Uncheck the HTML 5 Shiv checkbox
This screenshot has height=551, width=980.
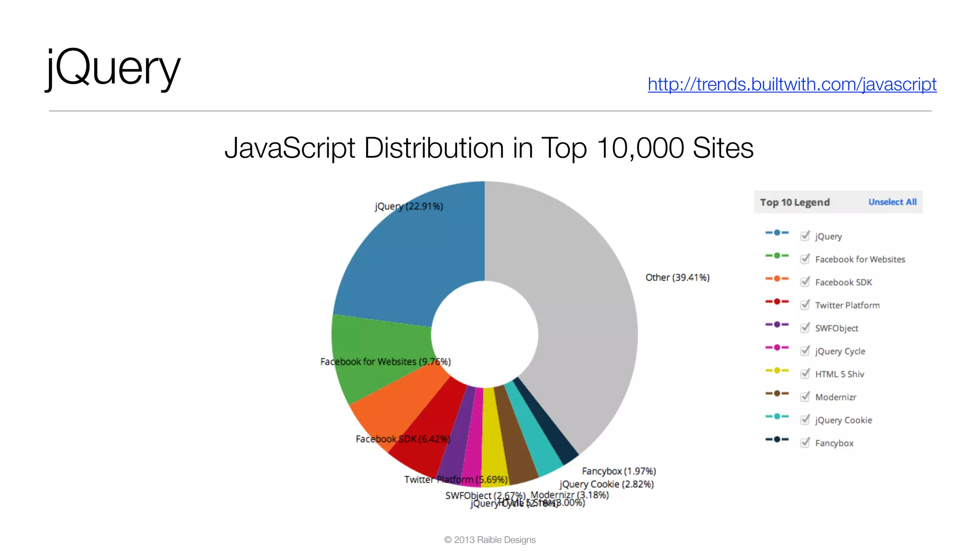[805, 373]
